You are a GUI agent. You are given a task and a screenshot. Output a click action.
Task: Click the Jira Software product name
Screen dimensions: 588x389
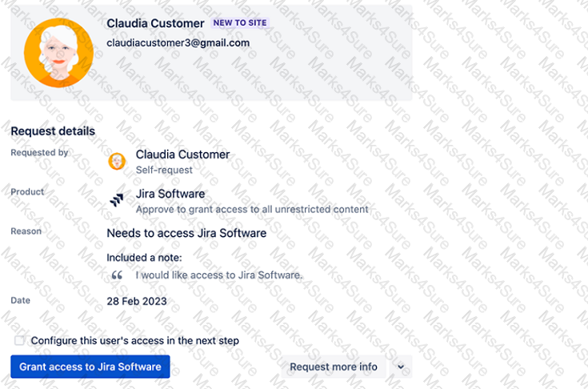tap(170, 194)
